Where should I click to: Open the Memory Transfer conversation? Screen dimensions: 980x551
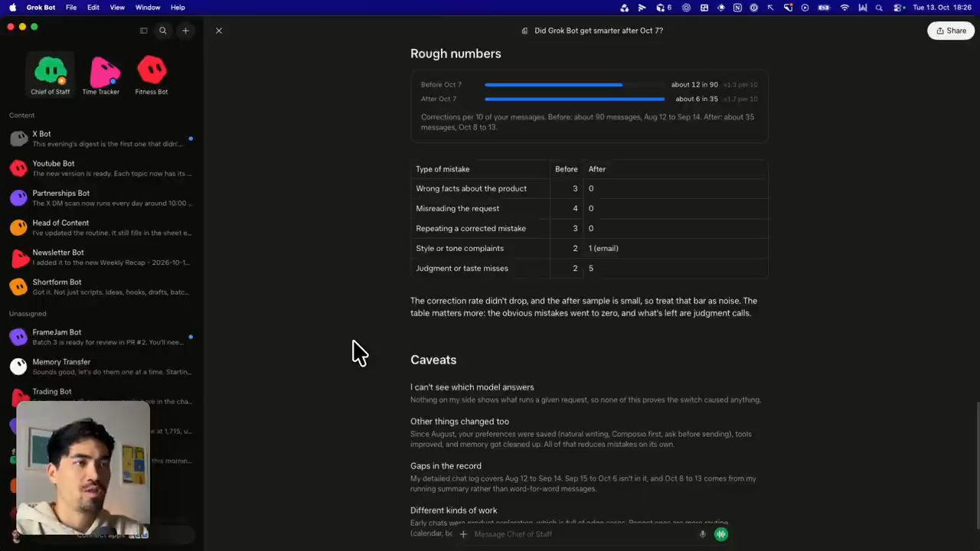[x=102, y=367]
